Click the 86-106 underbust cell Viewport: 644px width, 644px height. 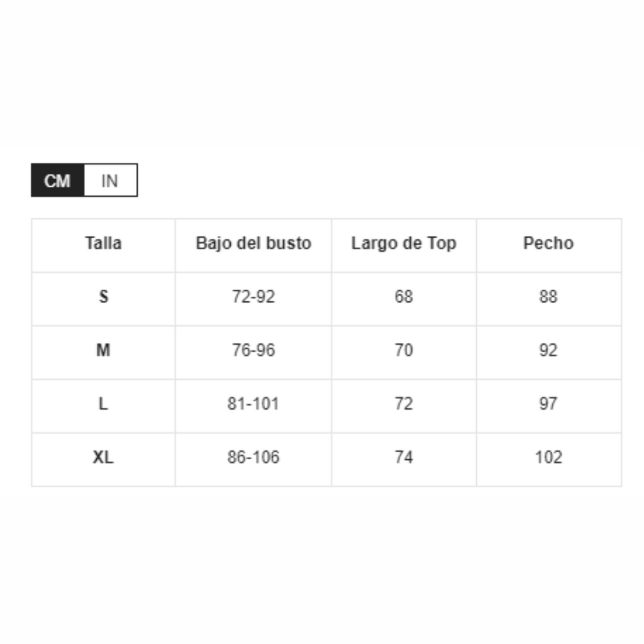point(253,457)
